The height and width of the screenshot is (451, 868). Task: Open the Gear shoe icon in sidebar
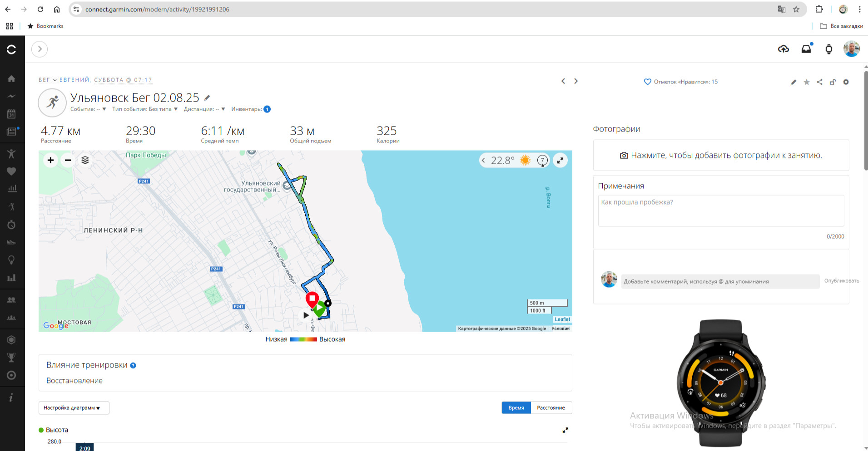click(x=11, y=242)
